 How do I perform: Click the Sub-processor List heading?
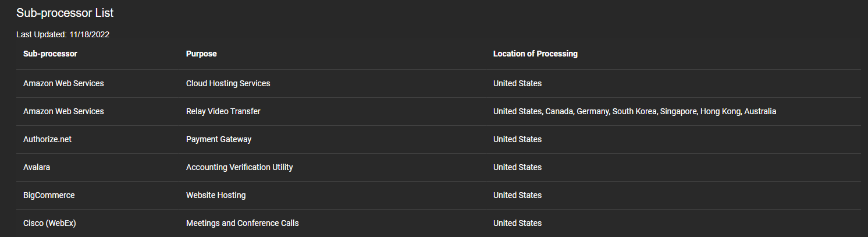click(x=65, y=13)
